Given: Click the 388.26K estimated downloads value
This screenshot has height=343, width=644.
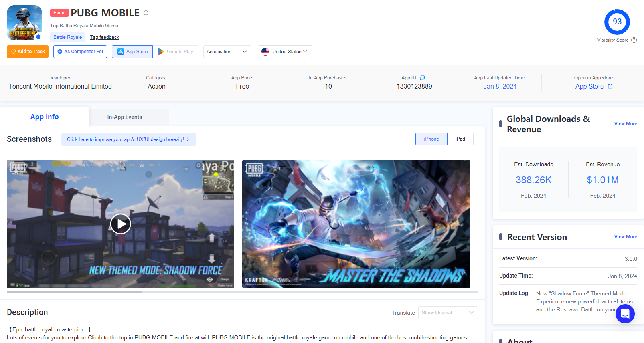Looking at the screenshot, I should 534,180.
